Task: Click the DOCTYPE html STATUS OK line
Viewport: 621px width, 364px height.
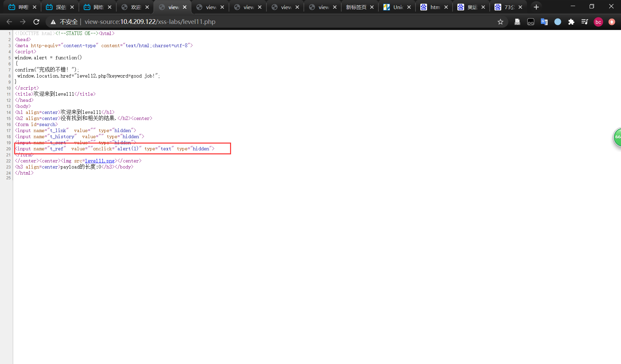Action: tap(65, 33)
